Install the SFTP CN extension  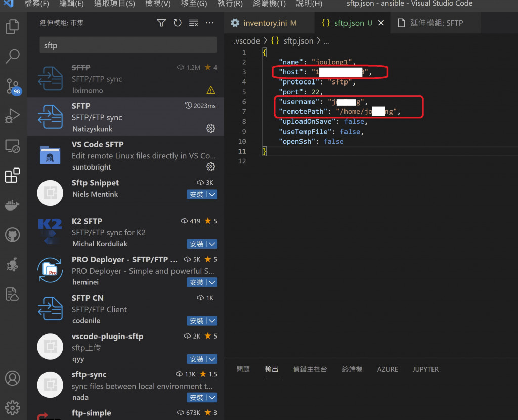tap(197, 321)
